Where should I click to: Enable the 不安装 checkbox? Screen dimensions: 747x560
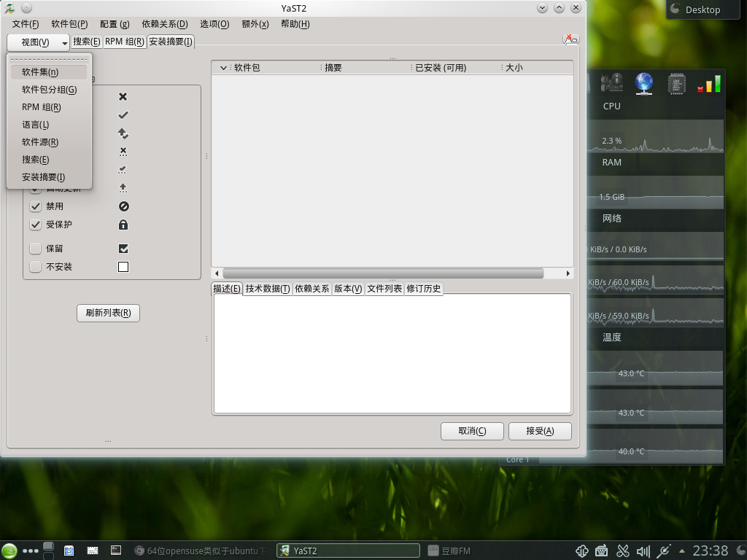coord(35,267)
